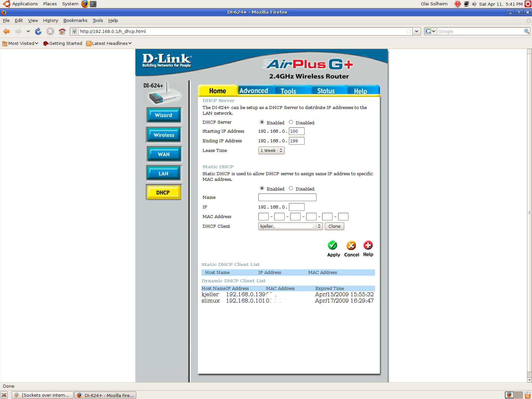This screenshot has height=399, width=532.
Task: Expand the address bar history dropdown
Action: click(417, 31)
